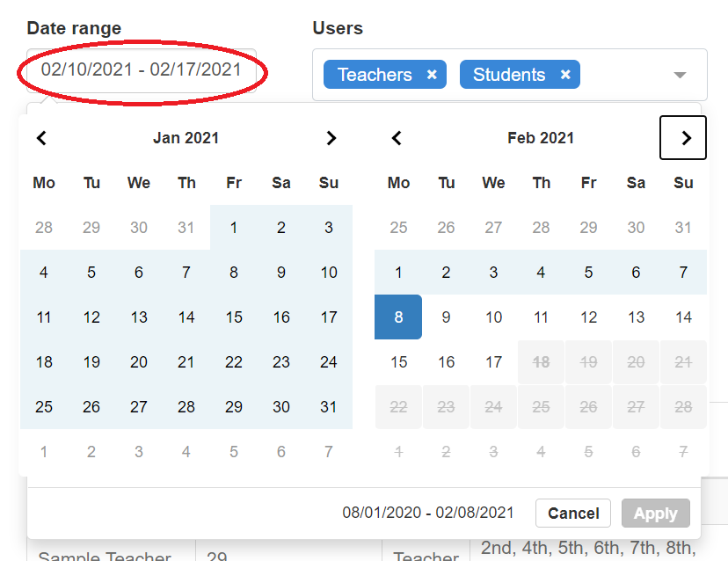Screen dimensions: 728x561
Task: Pick February 10 in the calendar
Action: [x=493, y=317]
